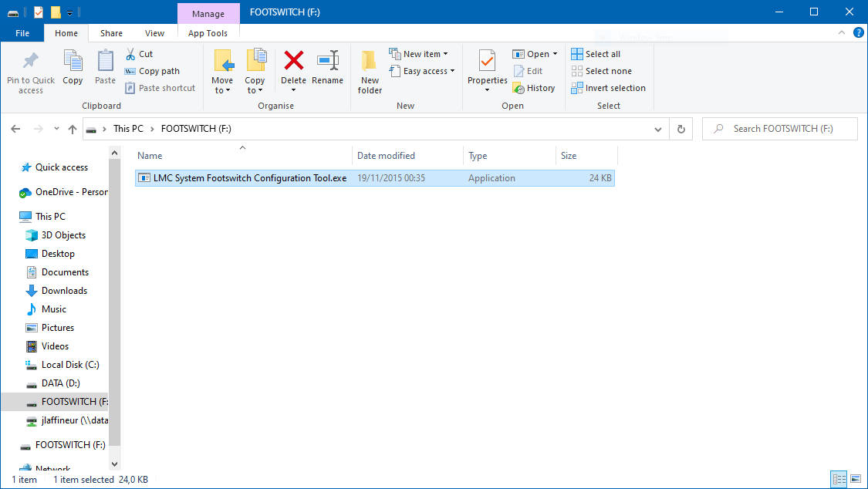Open OneDrive - Personal in sidebar

[x=64, y=192]
